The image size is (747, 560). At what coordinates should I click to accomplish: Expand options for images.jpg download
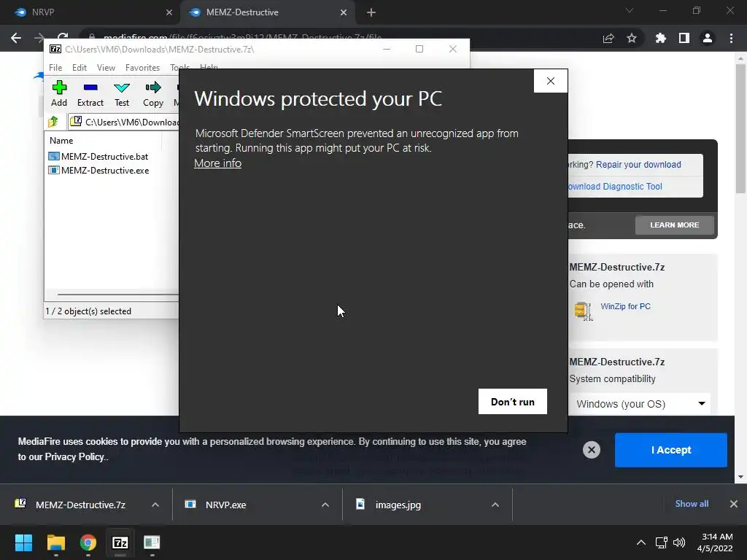495,505
